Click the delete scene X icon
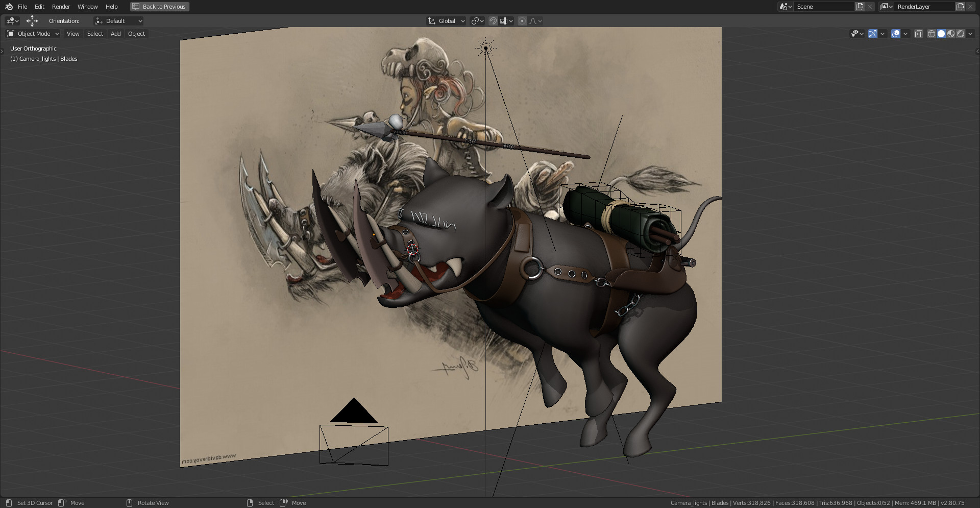The image size is (980, 508). [870, 7]
